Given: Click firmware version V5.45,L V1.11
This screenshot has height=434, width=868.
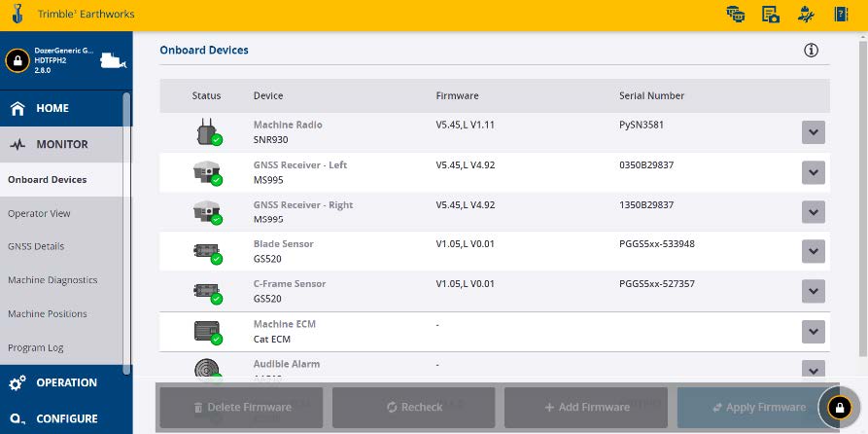Looking at the screenshot, I should point(465,125).
